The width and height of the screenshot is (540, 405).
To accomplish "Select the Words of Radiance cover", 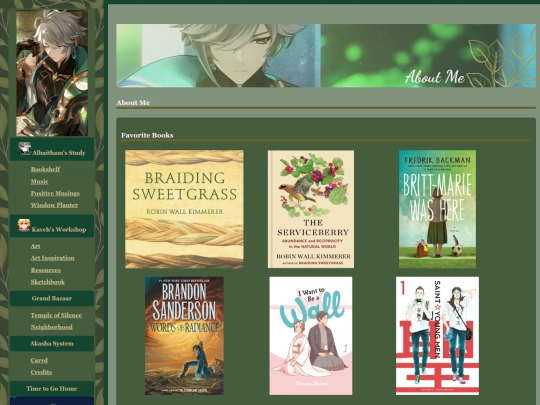I will [184, 336].
